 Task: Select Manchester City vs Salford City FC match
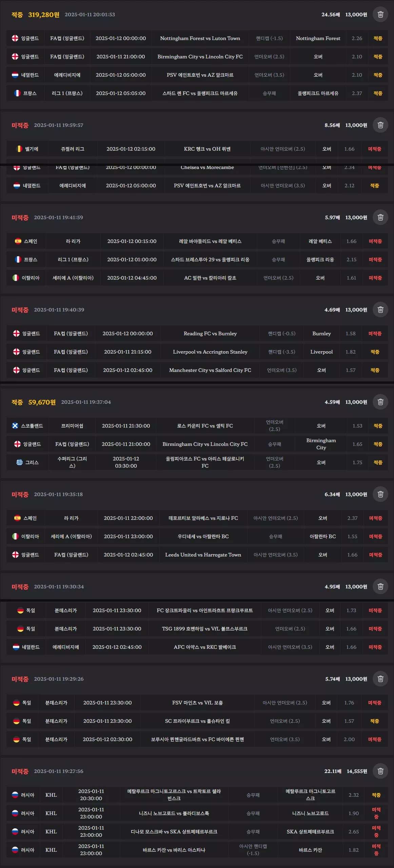[210, 370]
